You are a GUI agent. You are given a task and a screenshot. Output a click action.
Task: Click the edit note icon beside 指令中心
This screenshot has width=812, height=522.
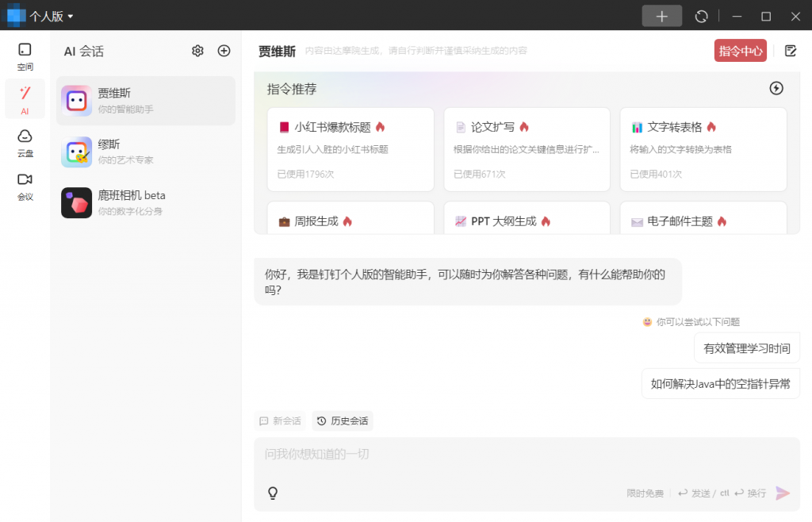click(791, 51)
